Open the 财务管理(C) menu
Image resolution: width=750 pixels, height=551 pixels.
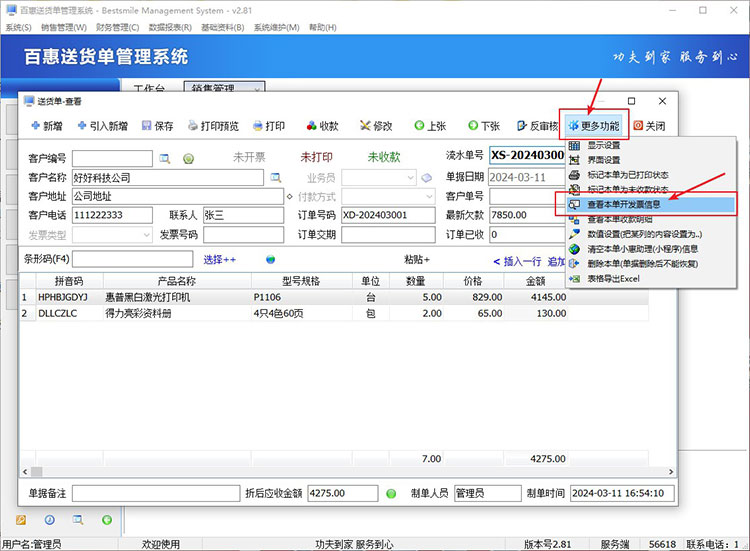[x=117, y=28]
